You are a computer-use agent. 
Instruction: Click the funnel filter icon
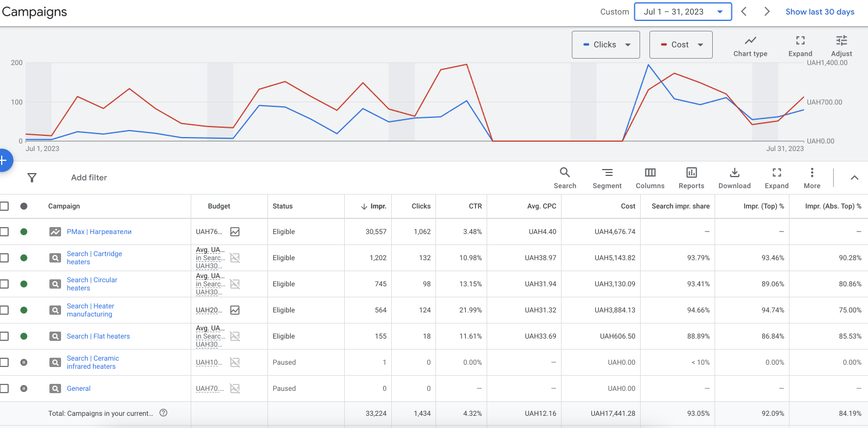[32, 178]
